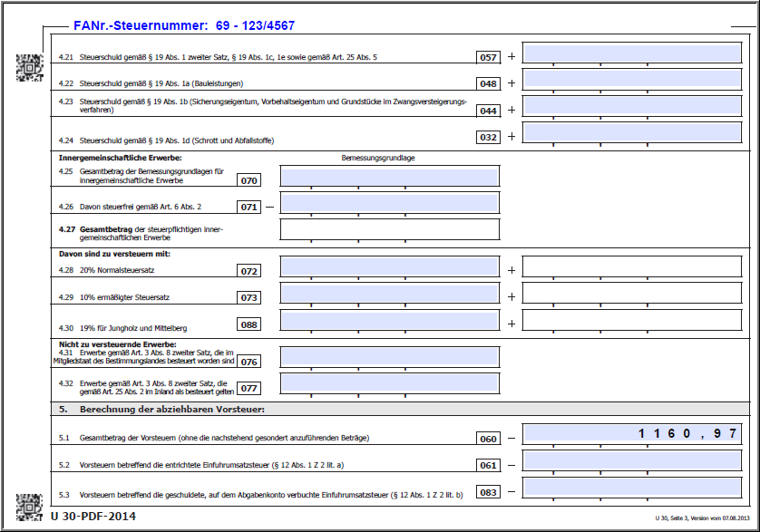Select the 4.23 Sicherungseigentum label text
760x532 pixels.
click(263, 106)
